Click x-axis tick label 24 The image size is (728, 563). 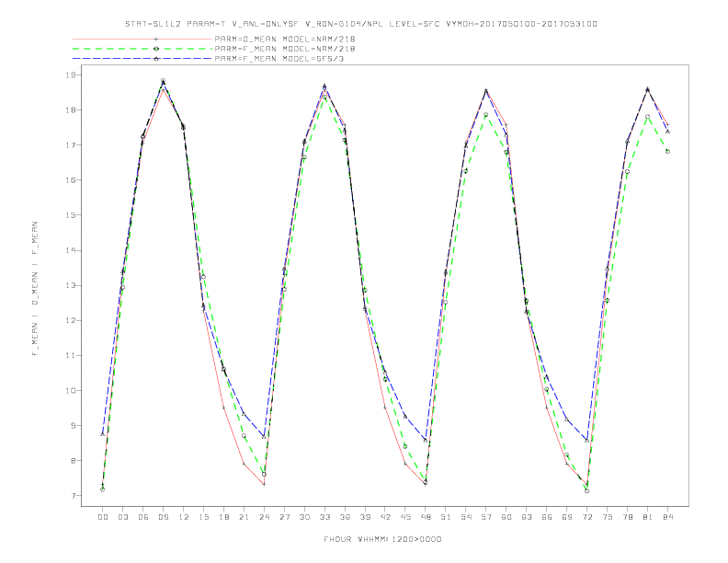point(264,517)
